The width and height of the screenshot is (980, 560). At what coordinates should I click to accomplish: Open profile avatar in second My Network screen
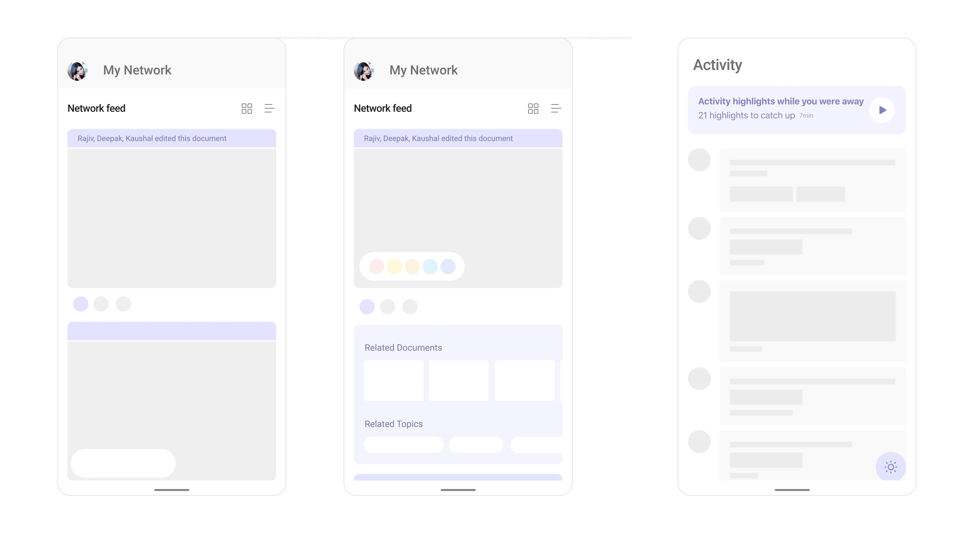click(x=364, y=71)
